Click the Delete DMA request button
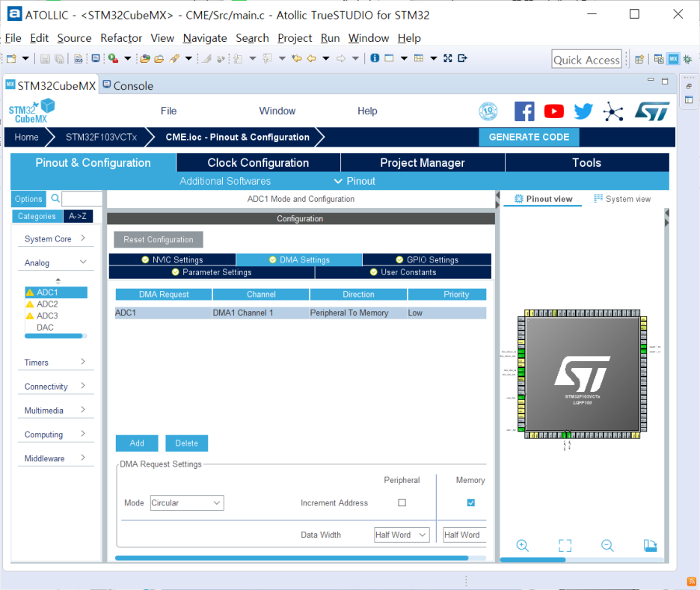This screenshot has height=590, width=700. pos(187,443)
